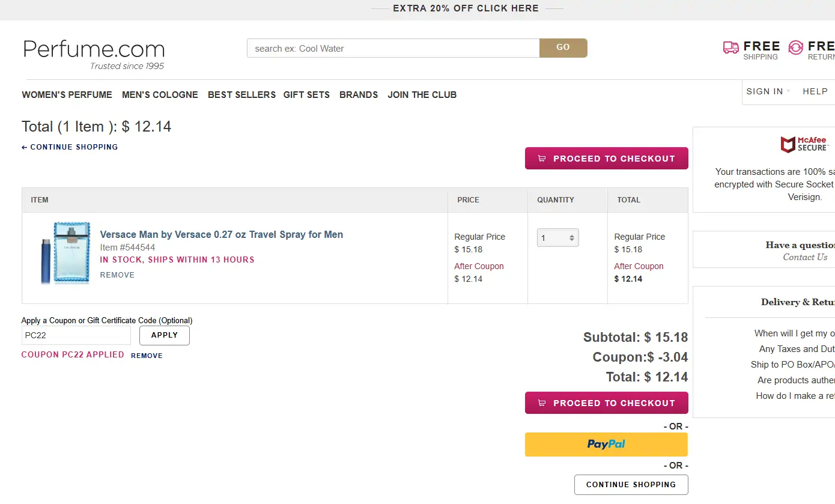
Task: Click the McAfee SECURE badge
Action: click(x=805, y=144)
